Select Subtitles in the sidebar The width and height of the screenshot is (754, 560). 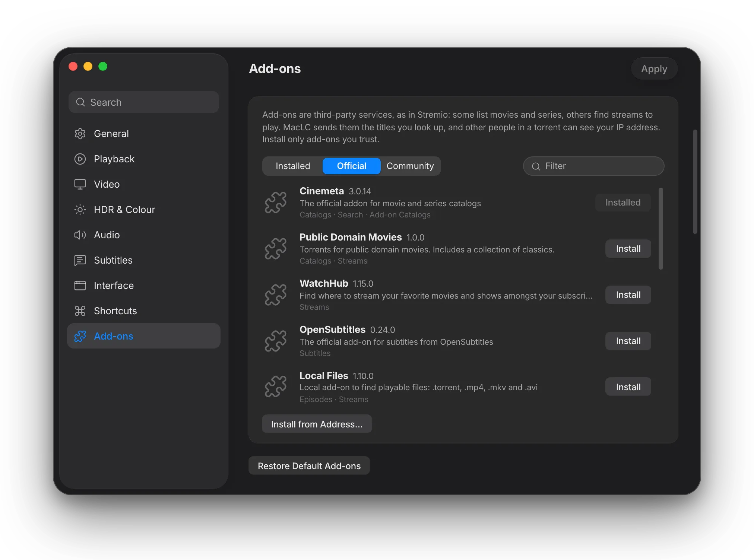(144, 260)
